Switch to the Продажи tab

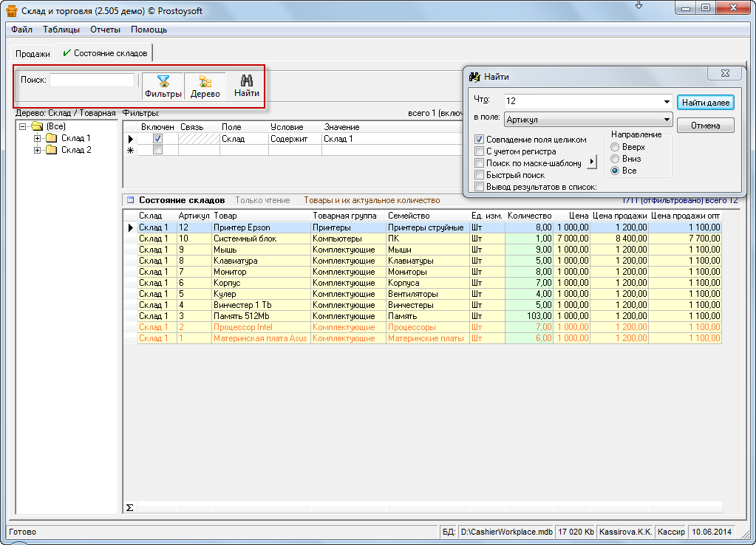coord(33,54)
